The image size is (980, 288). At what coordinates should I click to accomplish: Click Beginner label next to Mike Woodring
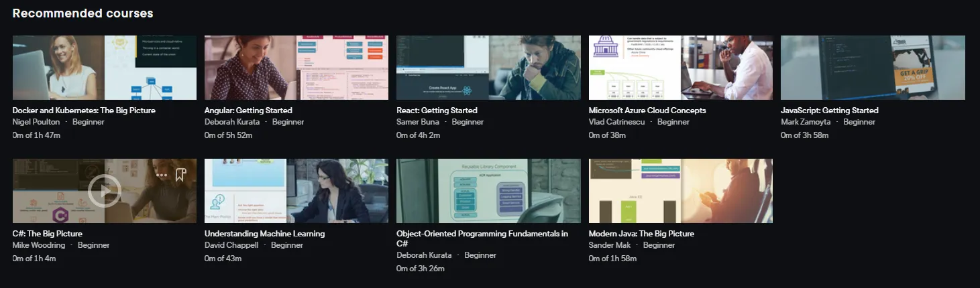tap(94, 245)
